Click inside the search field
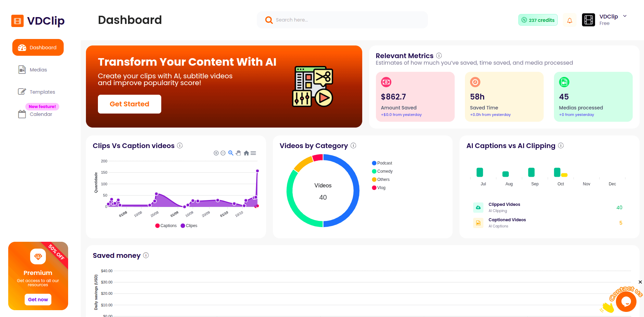The width and height of the screenshot is (644, 317). [342, 19]
